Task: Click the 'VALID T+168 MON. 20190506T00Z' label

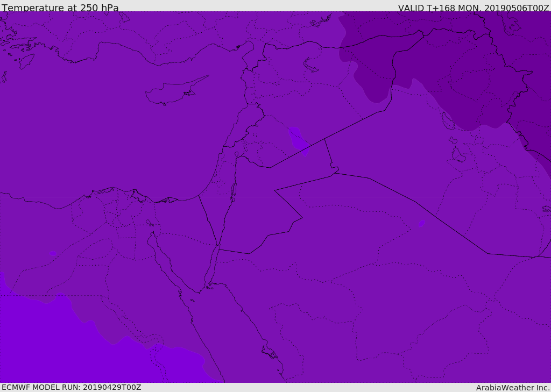Action: [474, 8]
